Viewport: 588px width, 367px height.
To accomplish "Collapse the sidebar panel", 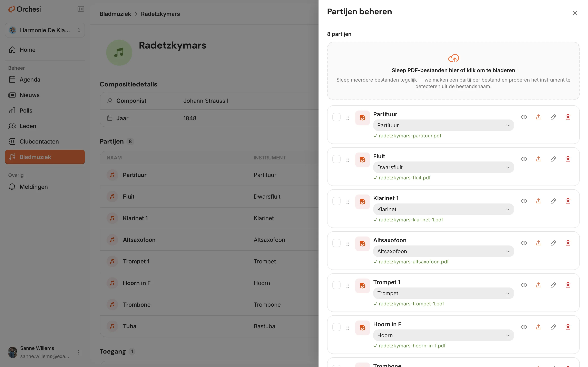I will tap(81, 9).
